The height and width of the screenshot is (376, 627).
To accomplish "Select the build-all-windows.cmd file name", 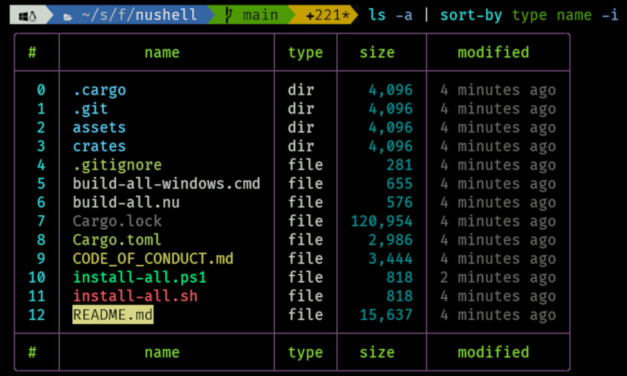I will (166, 184).
